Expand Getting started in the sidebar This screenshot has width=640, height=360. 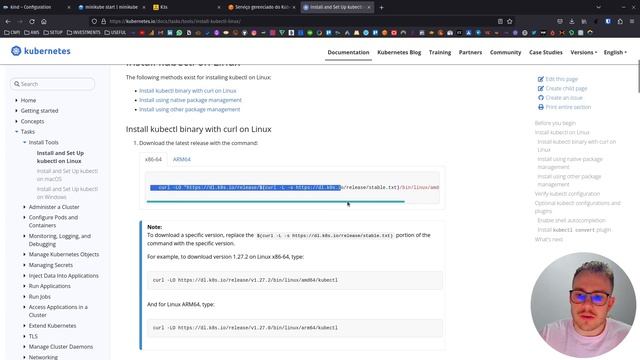tap(16, 111)
